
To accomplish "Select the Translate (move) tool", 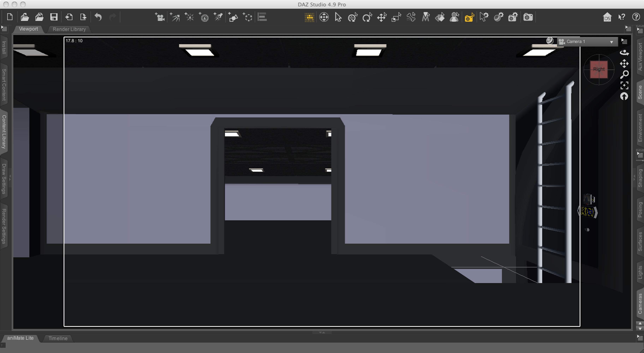I will click(x=381, y=17).
